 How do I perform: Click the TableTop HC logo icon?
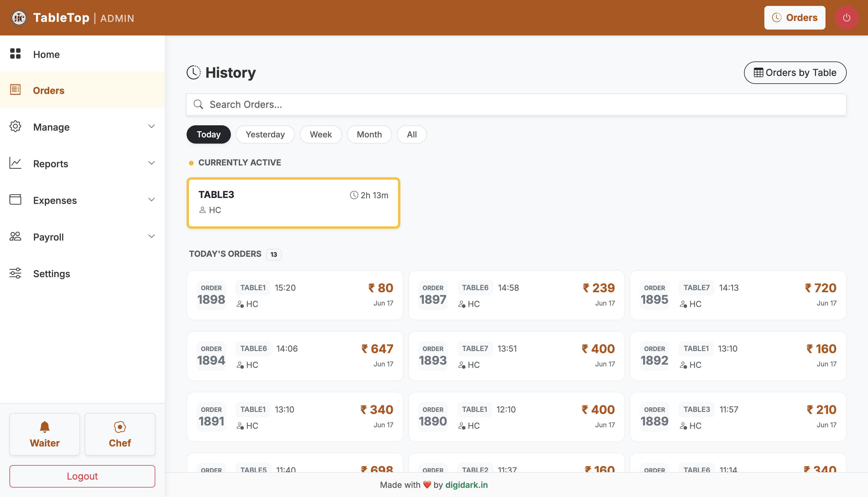(x=19, y=18)
